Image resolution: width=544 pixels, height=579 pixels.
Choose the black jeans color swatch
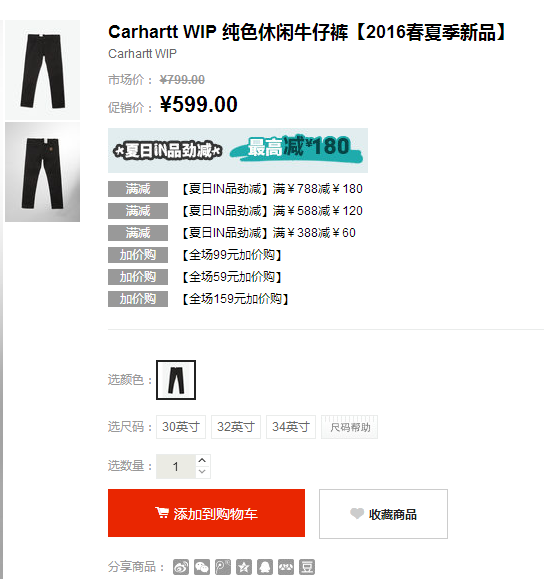click(x=176, y=380)
